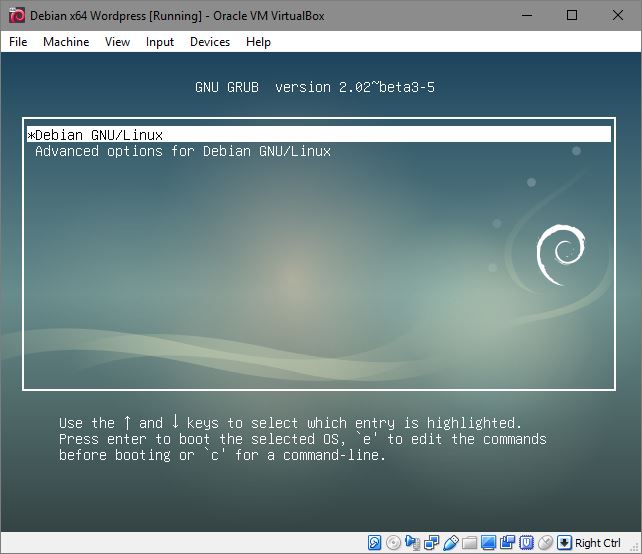The width and height of the screenshot is (642, 554).
Task: Click the VirtualBox app icon in title bar
Action: [x=17, y=16]
